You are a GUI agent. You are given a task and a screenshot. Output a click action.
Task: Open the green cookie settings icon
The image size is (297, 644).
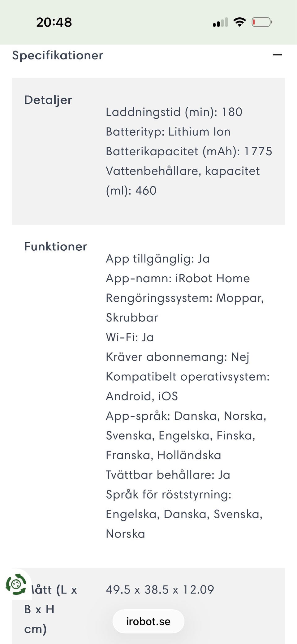16,584
